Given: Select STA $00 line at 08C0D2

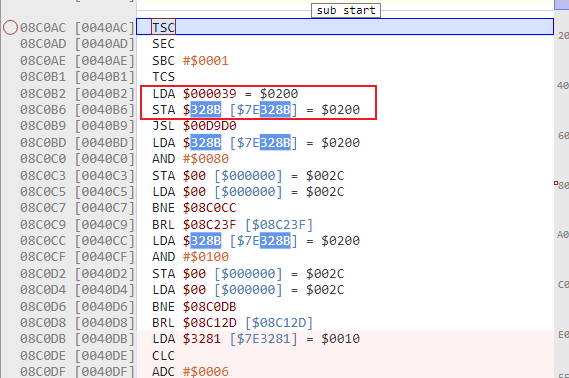Looking at the screenshot, I should click(x=248, y=274).
